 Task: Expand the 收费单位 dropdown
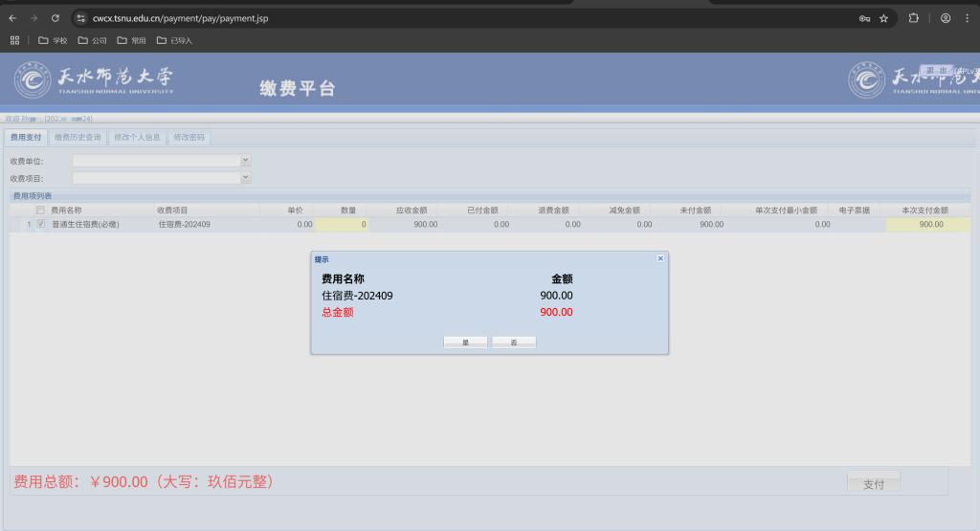[x=246, y=161]
